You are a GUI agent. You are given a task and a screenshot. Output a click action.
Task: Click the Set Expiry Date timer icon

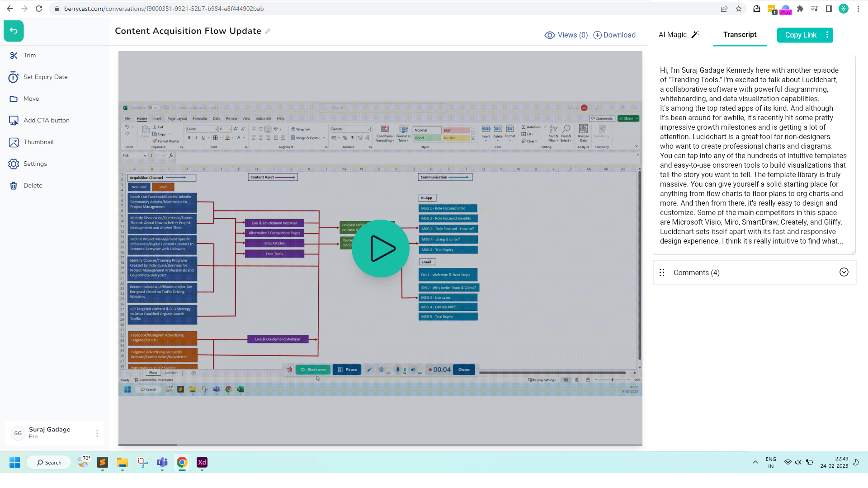(x=14, y=77)
